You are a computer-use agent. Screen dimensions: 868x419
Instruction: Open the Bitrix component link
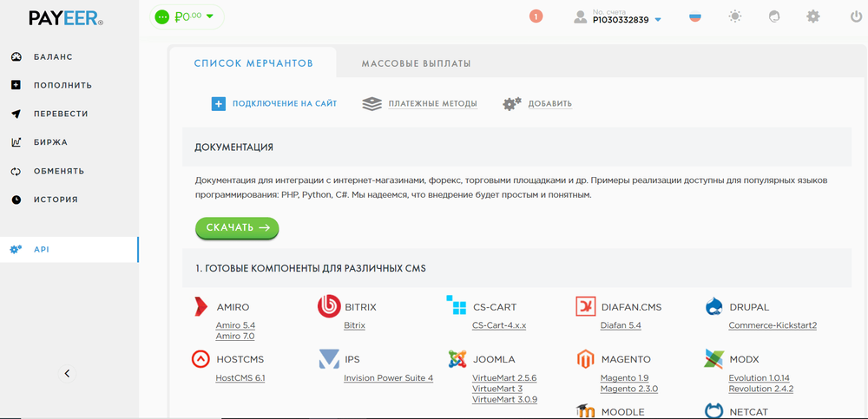(354, 325)
